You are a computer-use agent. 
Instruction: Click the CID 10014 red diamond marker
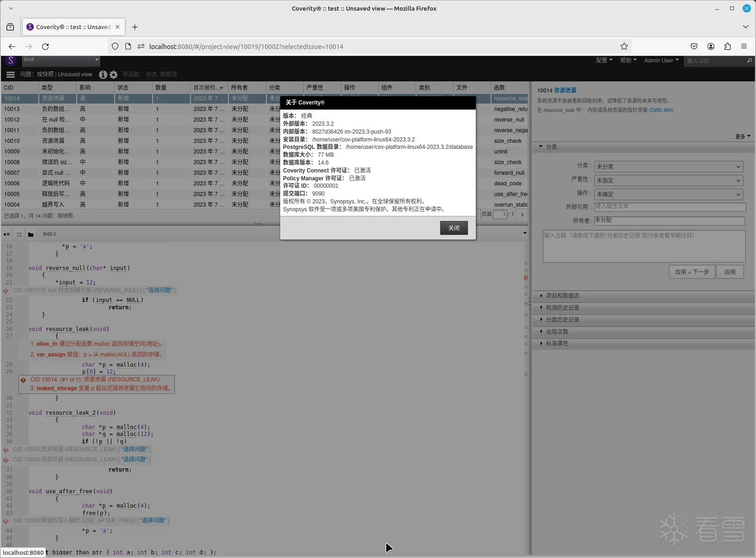(x=23, y=380)
